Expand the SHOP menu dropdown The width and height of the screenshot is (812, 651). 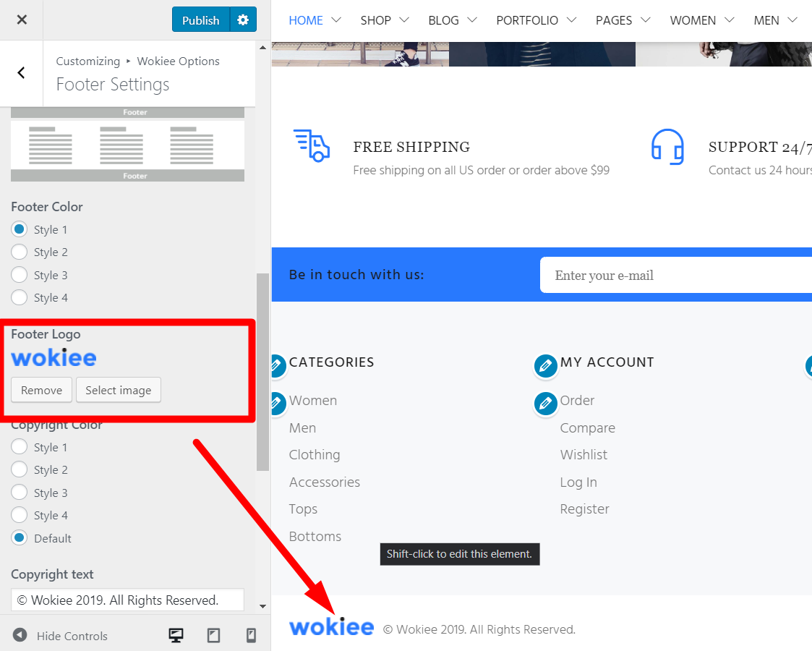[385, 20]
